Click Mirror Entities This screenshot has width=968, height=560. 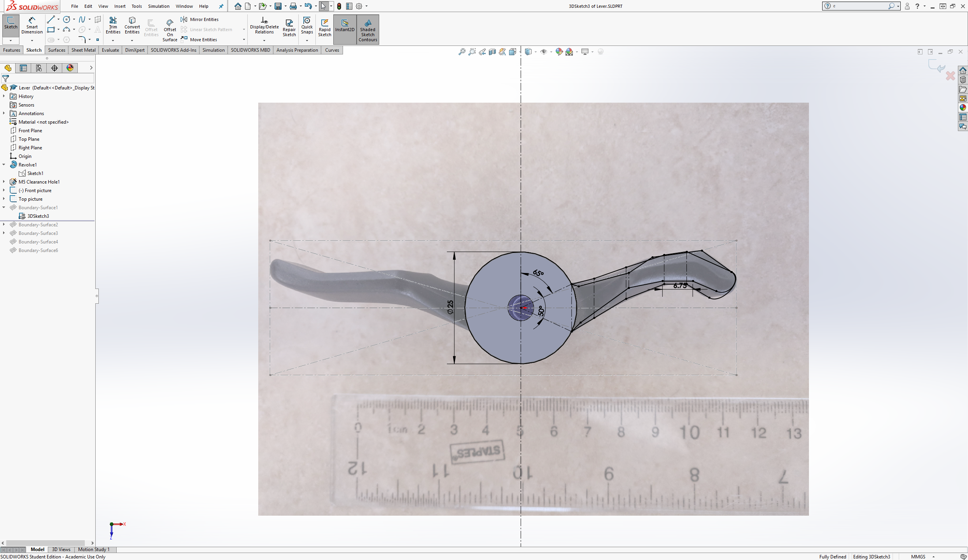pos(200,19)
